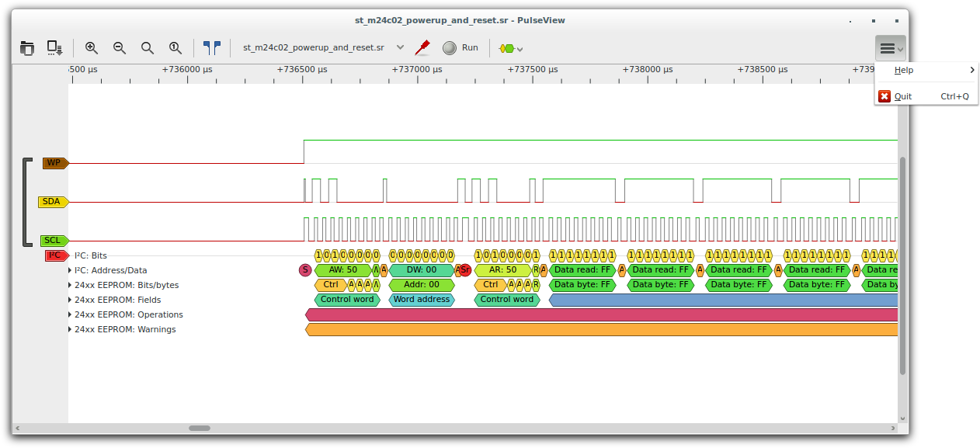Click the zoom 1:1 icon
Viewport: 980px width, 448px height.
coord(175,48)
